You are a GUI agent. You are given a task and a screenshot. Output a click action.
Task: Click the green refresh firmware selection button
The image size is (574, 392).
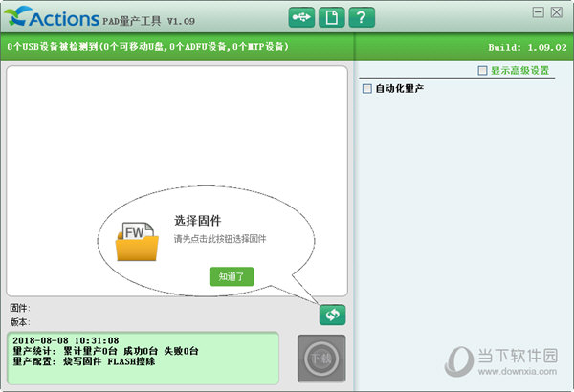click(x=332, y=315)
